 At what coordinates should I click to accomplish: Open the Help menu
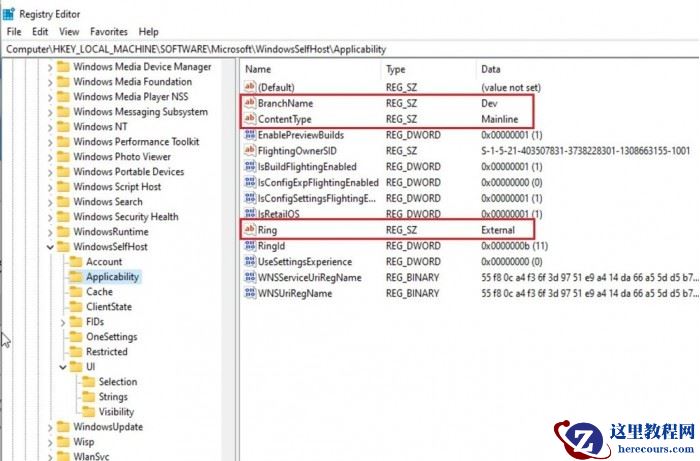(x=149, y=32)
